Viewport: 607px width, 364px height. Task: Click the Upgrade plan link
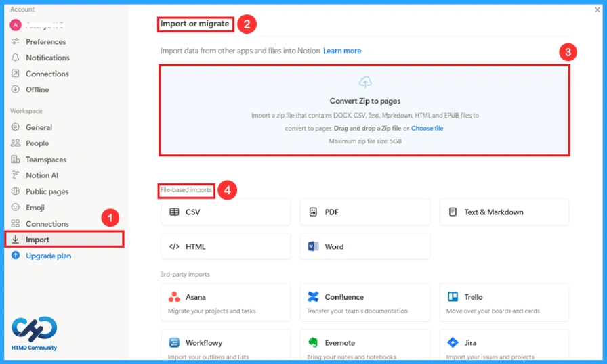[48, 256]
